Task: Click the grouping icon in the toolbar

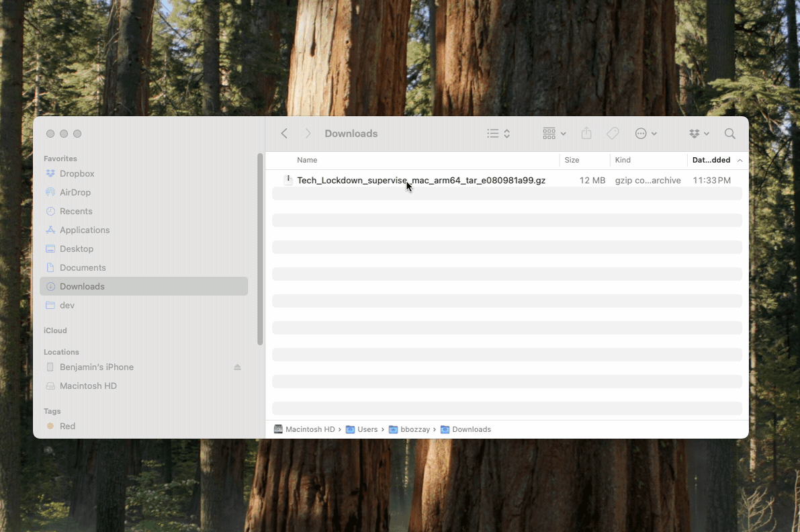Action: pos(547,133)
